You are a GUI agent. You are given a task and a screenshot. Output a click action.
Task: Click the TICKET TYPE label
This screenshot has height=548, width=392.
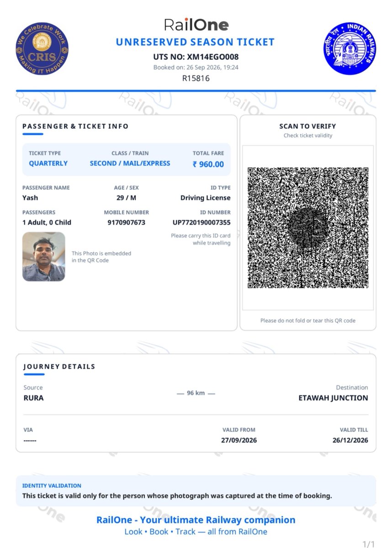45,153
